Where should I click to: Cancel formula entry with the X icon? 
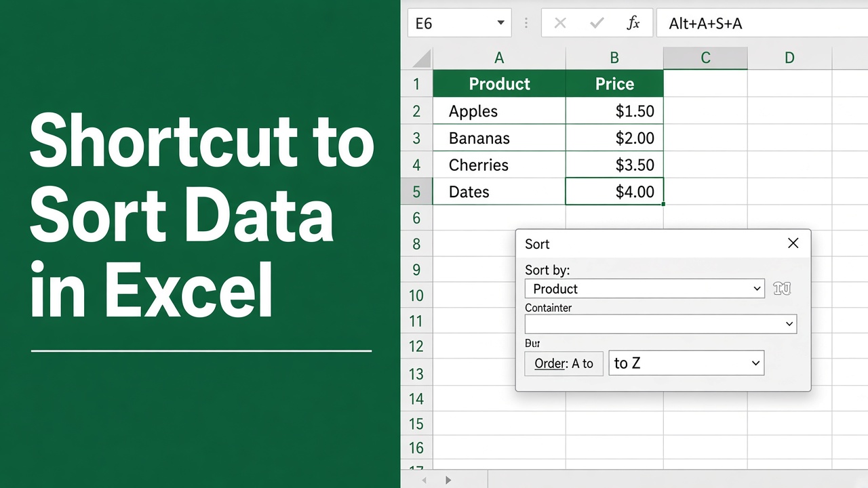(560, 23)
